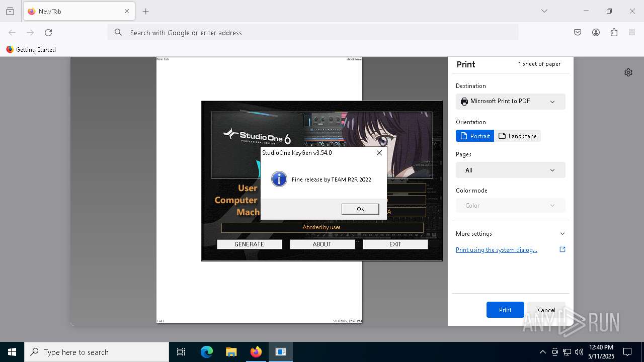Select Landscape orientation
Image resolution: width=644 pixels, height=362 pixels.
tap(517, 136)
